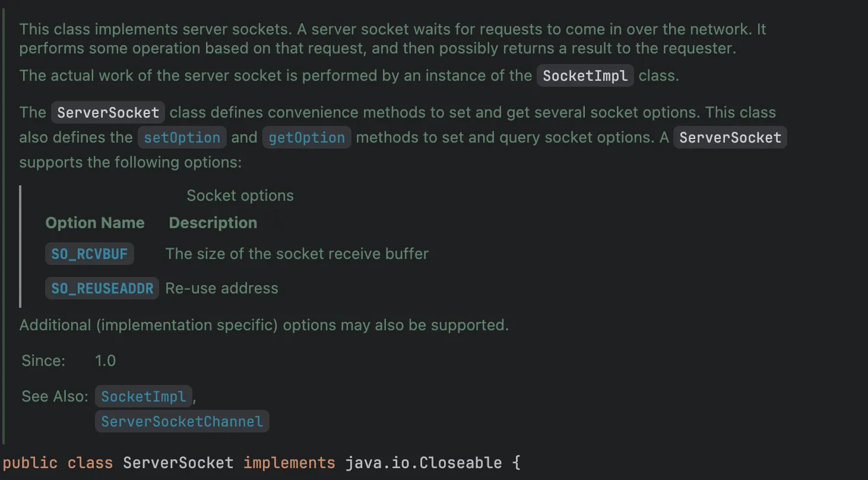Open the getOption method link
The width and height of the screenshot is (868, 480).
coord(306,137)
